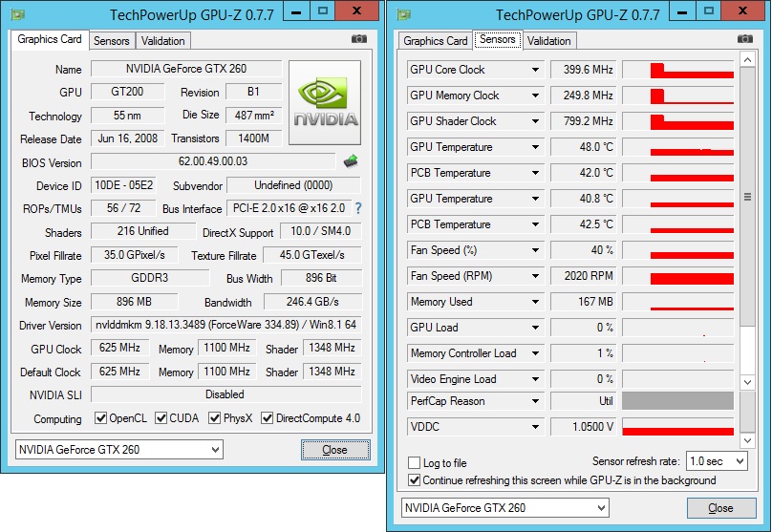Open Validation tab in right window
The width and height of the screenshot is (772, 532).
[x=549, y=41]
